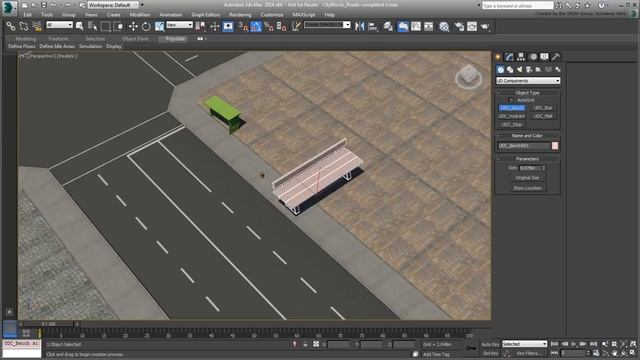This screenshot has width=640, height=360.
Task: Toggle the 3D Snaps icon
Action: coord(243,27)
